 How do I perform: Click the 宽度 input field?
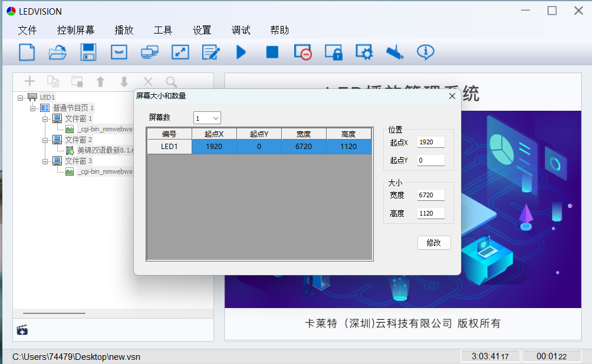click(430, 196)
